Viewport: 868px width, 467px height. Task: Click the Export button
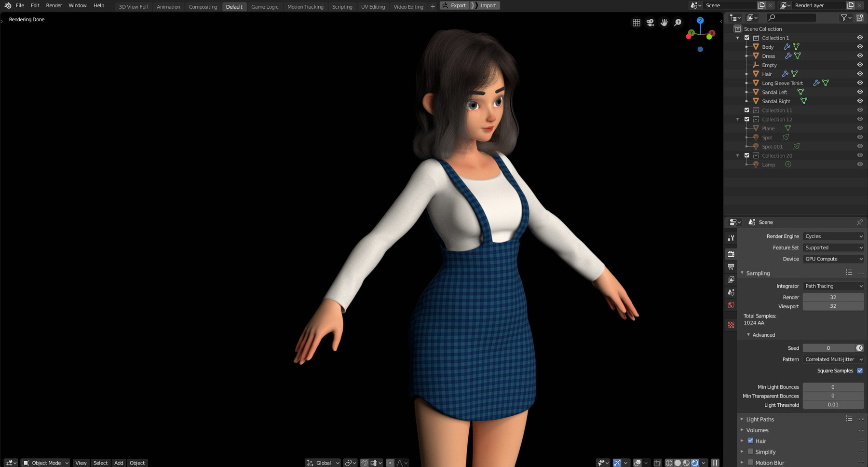point(454,6)
